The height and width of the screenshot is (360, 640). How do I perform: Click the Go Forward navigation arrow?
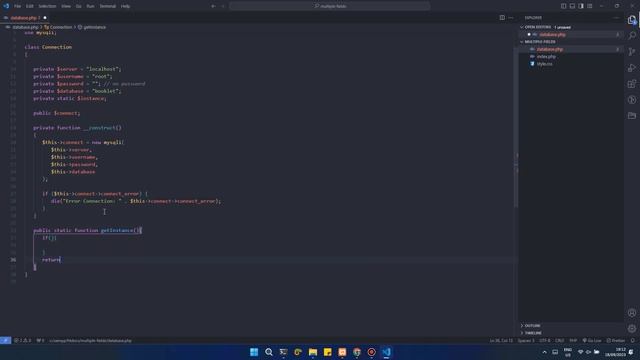coord(223,6)
